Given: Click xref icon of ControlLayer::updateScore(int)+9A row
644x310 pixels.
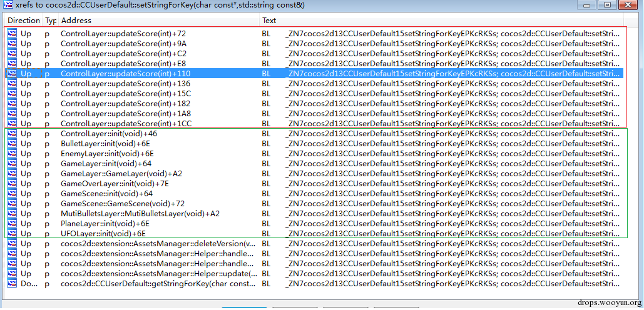Looking at the screenshot, I should coord(11,44).
